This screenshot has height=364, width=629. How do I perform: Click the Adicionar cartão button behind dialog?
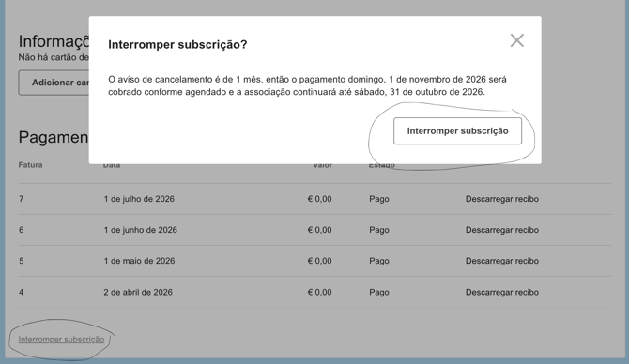(x=54, y=83)
